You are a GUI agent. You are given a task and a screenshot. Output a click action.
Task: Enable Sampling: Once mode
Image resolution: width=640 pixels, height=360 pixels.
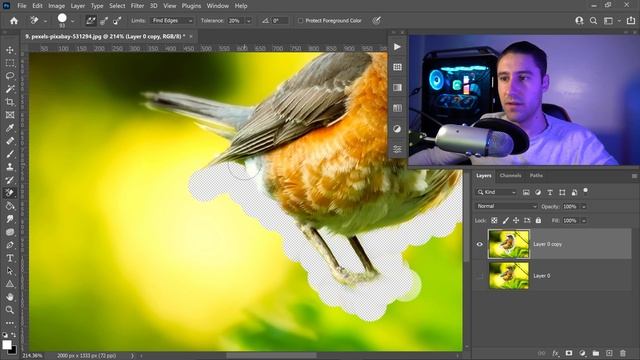click(x=104, y=20)
